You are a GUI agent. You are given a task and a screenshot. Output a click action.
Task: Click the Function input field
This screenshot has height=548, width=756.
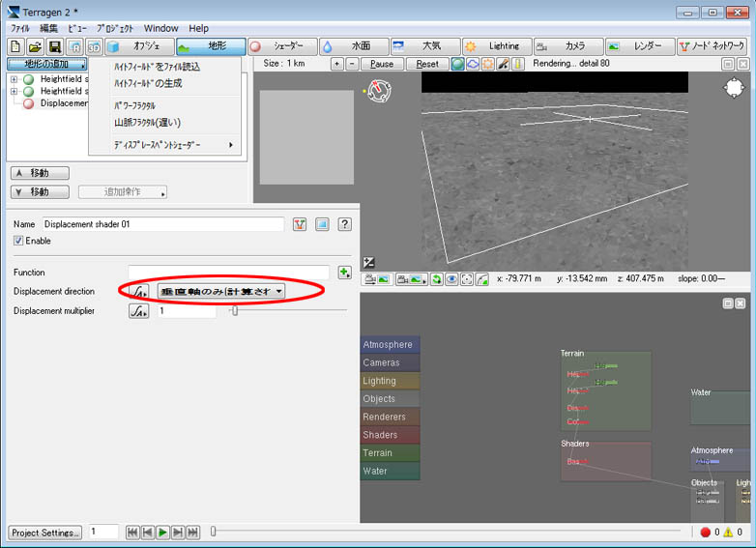pos(229,273)
